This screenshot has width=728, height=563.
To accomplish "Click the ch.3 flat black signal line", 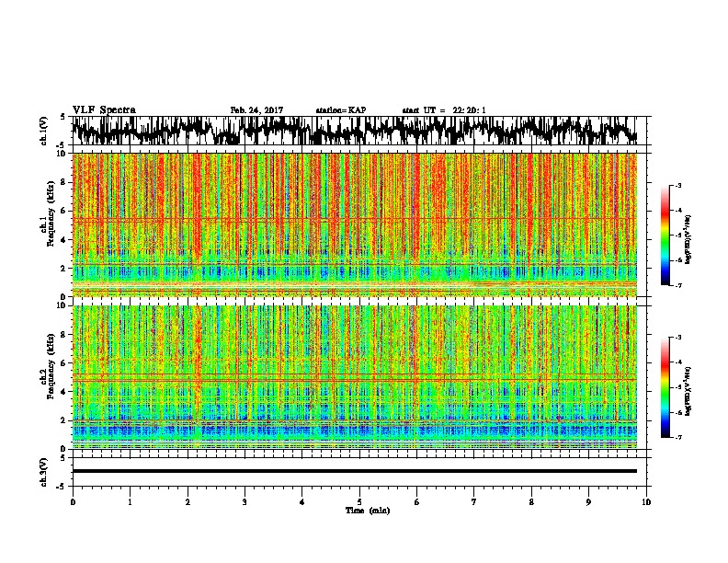I will 355,471.
